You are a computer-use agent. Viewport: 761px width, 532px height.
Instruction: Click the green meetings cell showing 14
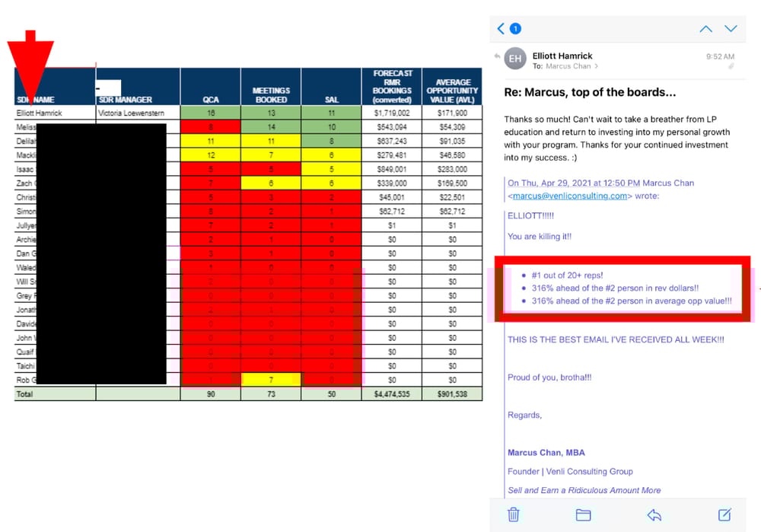coord(271,126)
